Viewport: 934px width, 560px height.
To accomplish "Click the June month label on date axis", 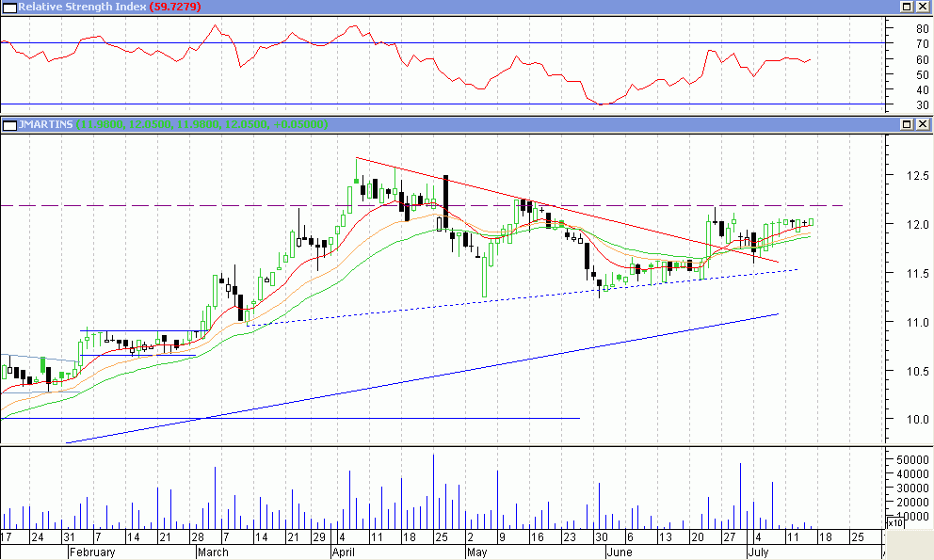I will (x=620, y=552).
